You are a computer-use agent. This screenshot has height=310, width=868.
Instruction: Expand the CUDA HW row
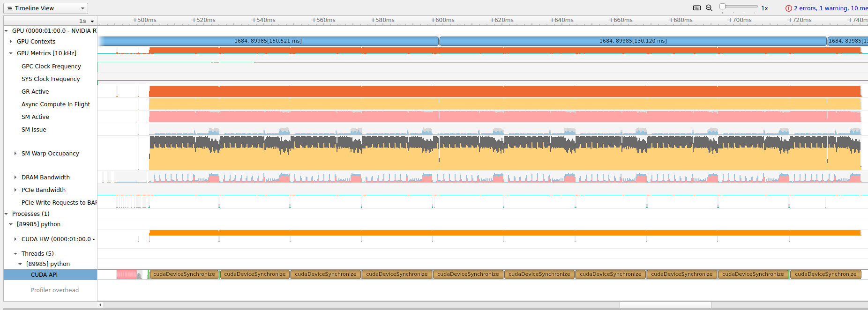coord(15,239)
